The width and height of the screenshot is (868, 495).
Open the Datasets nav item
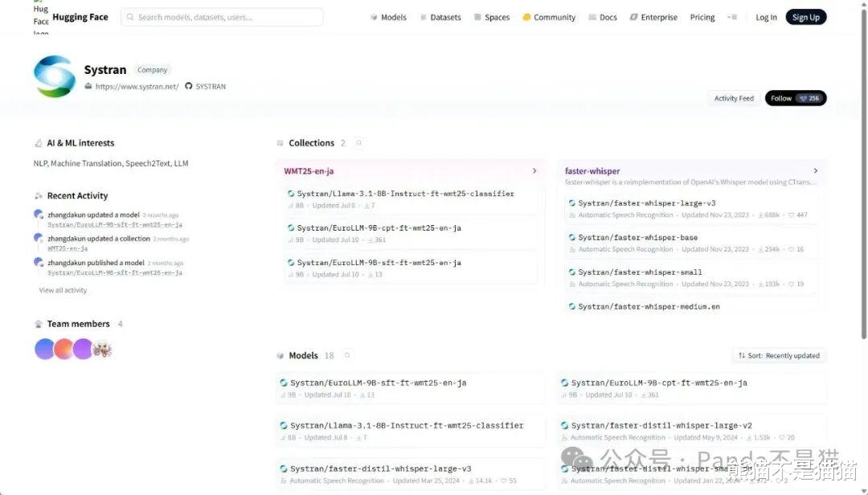point(440,17)
